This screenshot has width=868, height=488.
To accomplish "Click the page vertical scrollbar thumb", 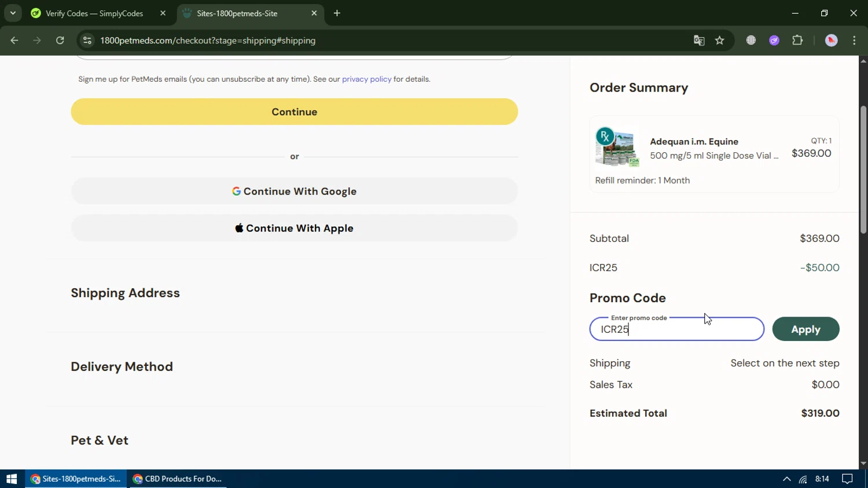I will point(863,170).
